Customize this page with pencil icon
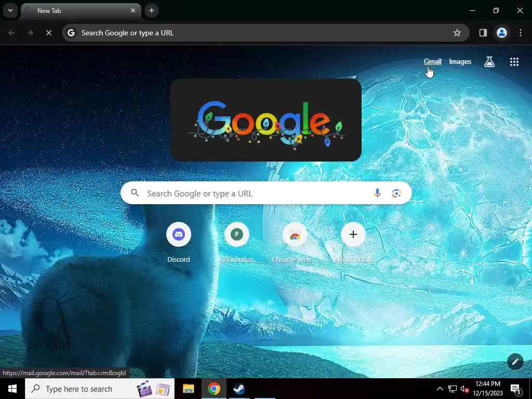The height and width of the screenshot is (399, 532). 515,362
